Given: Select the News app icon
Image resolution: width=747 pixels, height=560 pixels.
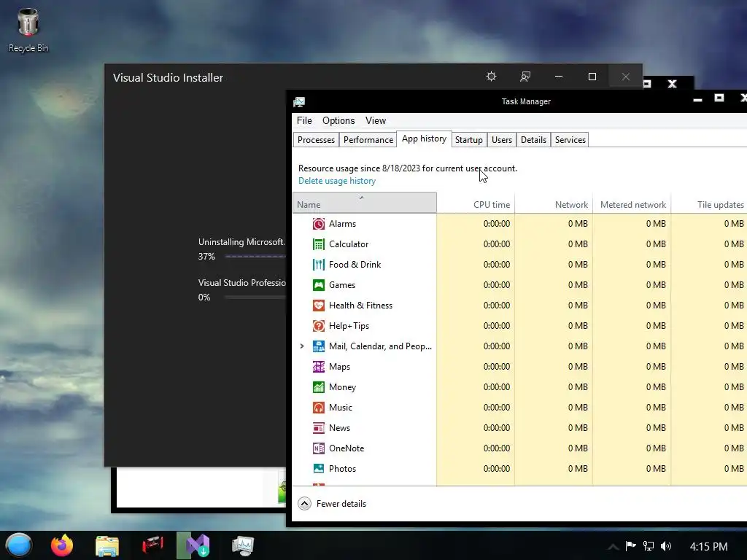Looking at the screenshot, I should [x=318, y=429].
